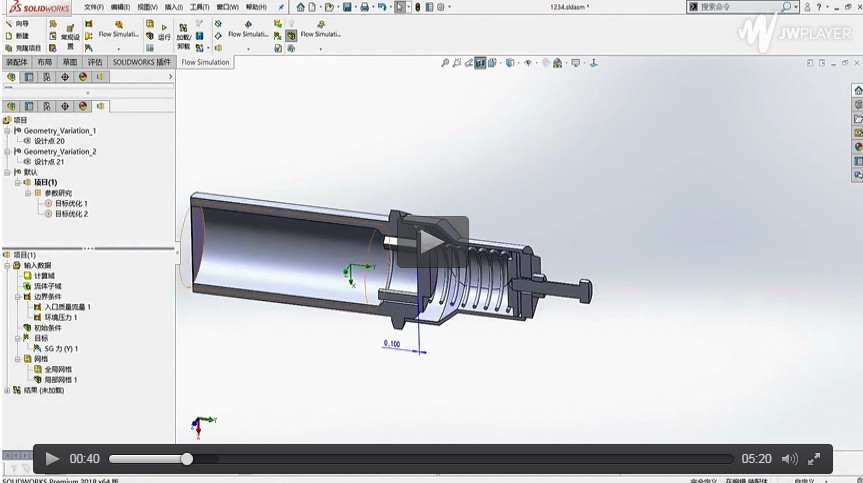Collapse the Geometry_Variation_1 tree node
Screen dimensions: 863x483
click(7, 131)
